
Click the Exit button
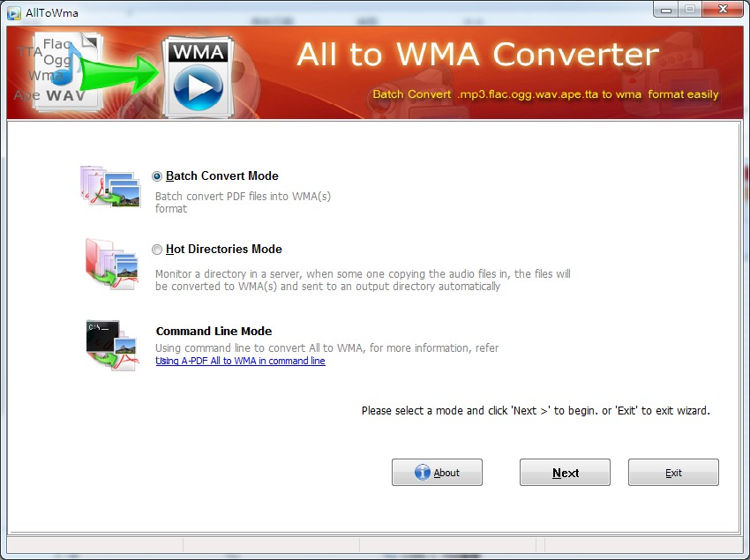click(x=673, y=473)
